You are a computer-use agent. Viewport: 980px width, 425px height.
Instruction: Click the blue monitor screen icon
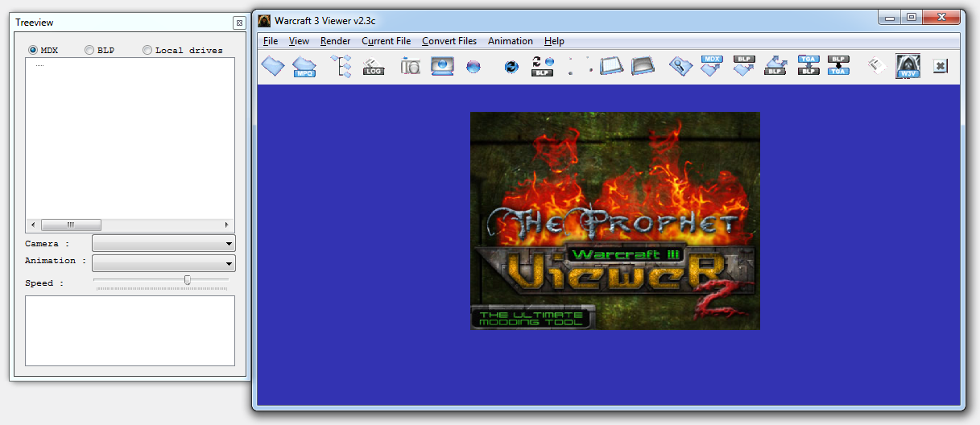click(x=441, y=66)
